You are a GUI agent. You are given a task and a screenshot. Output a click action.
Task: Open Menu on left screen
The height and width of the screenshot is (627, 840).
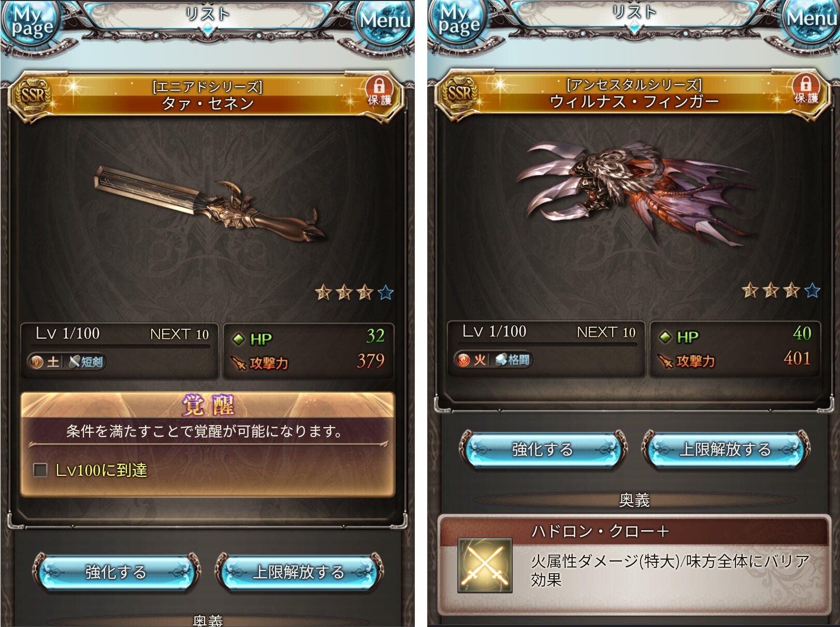385,22
